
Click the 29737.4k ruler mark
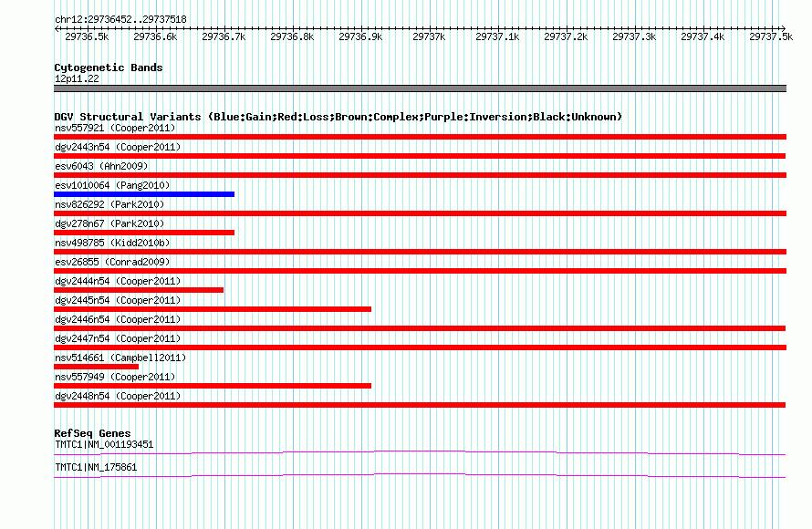click(703, 36)
